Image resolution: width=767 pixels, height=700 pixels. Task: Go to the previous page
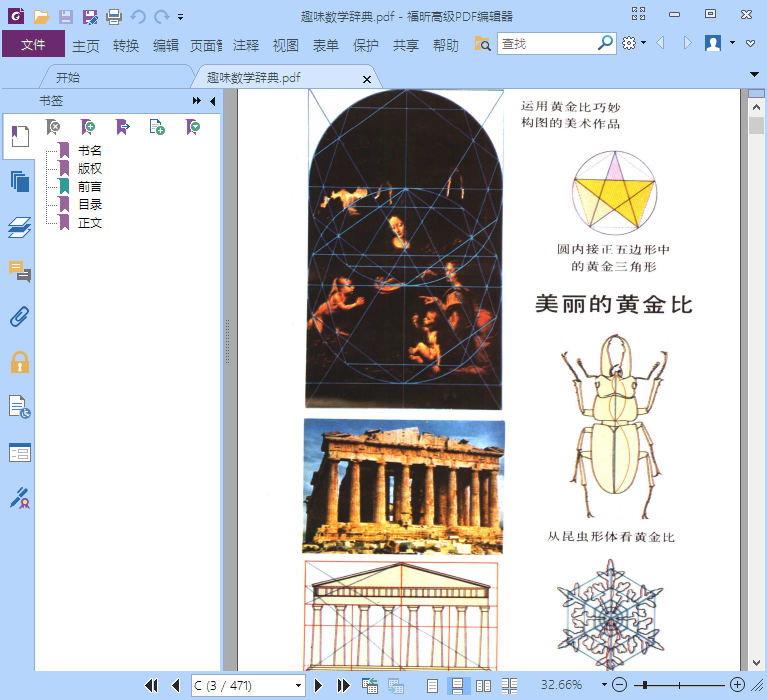pos(176,685)
